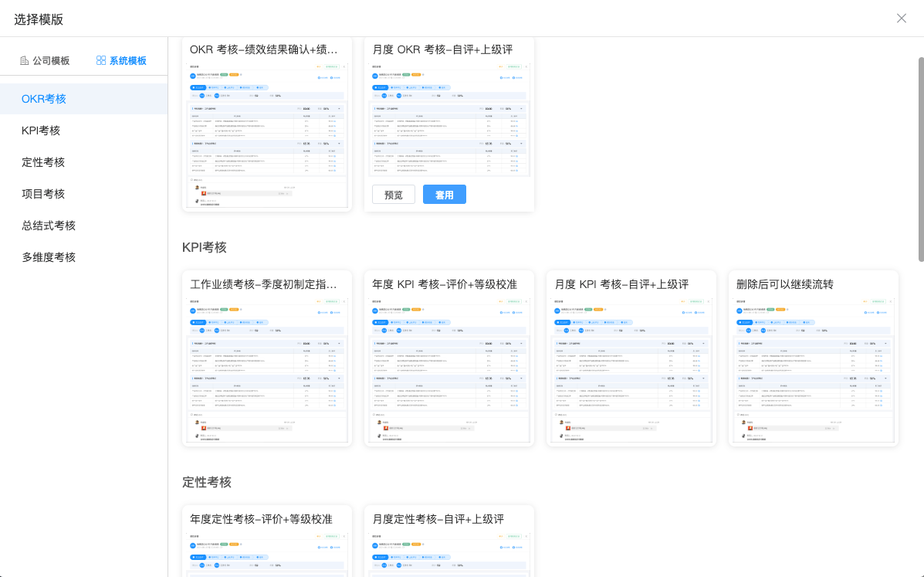924x577 pixels.
Task: Apply template with 套用 button
Action: pyautogui.click(x=444, y=195)
